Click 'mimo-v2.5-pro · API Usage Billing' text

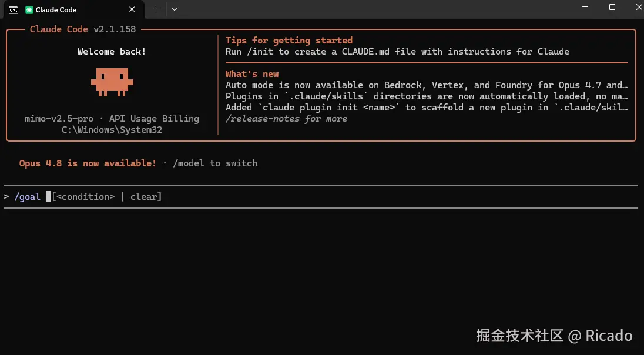(112, 119)
